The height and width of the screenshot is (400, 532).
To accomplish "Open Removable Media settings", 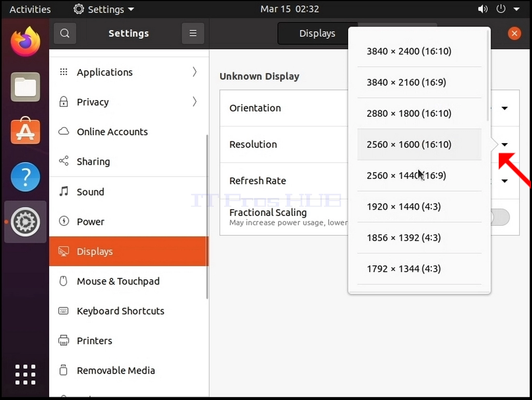I will [128, 370].
